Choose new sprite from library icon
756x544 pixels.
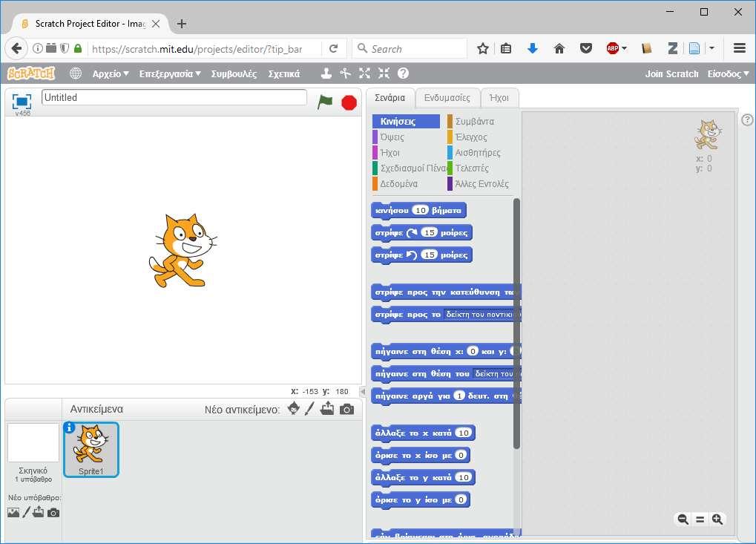point(293,408)
